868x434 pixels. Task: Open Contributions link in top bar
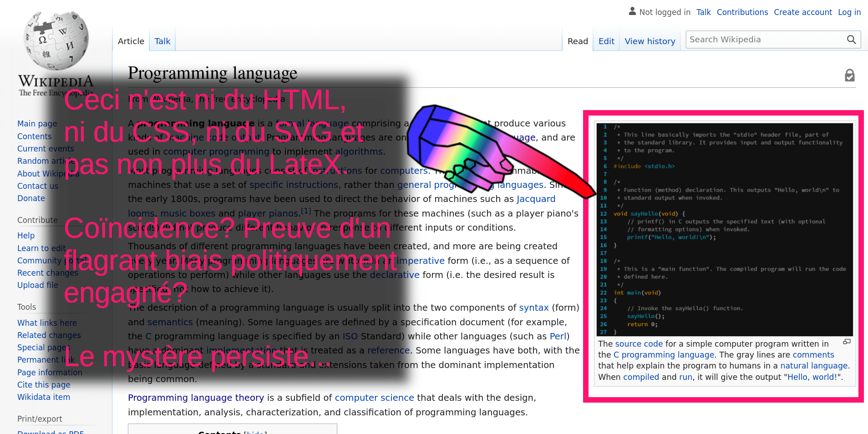pyautogui.click(x=742, y=12)
